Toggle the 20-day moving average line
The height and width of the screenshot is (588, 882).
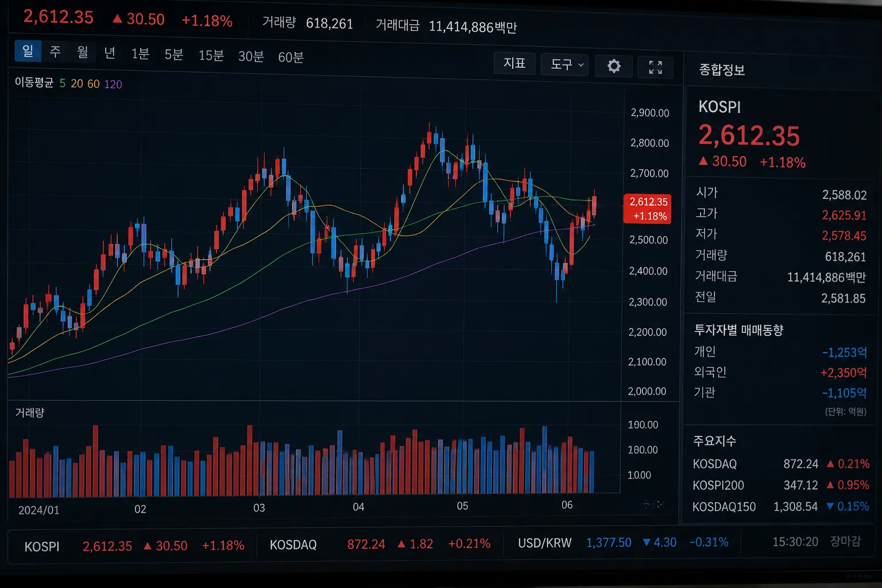click(77, 84)
